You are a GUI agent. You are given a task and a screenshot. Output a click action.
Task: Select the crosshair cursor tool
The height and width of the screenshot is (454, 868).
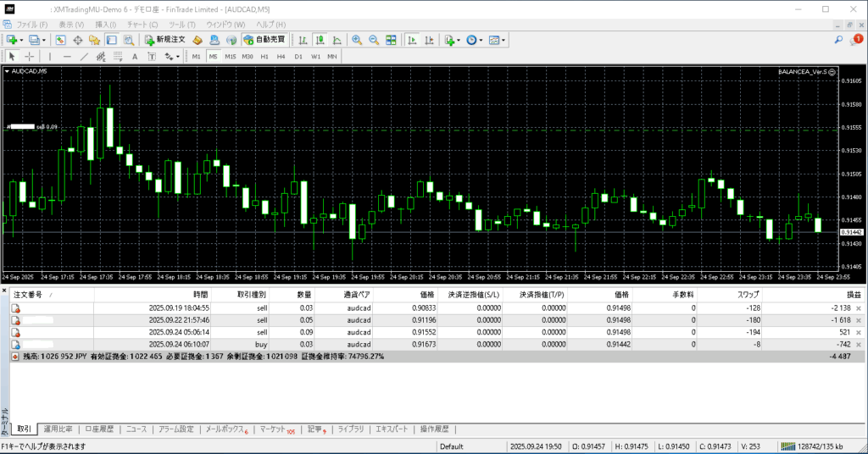(29, 57)
